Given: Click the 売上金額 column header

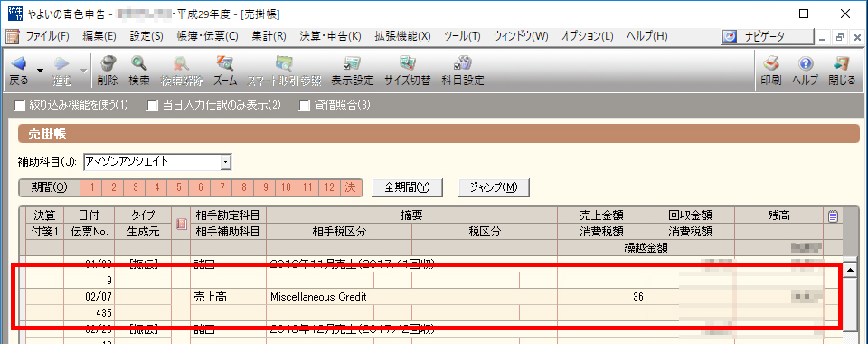Looking at the screenshot, I should click(x=602, y=215).
